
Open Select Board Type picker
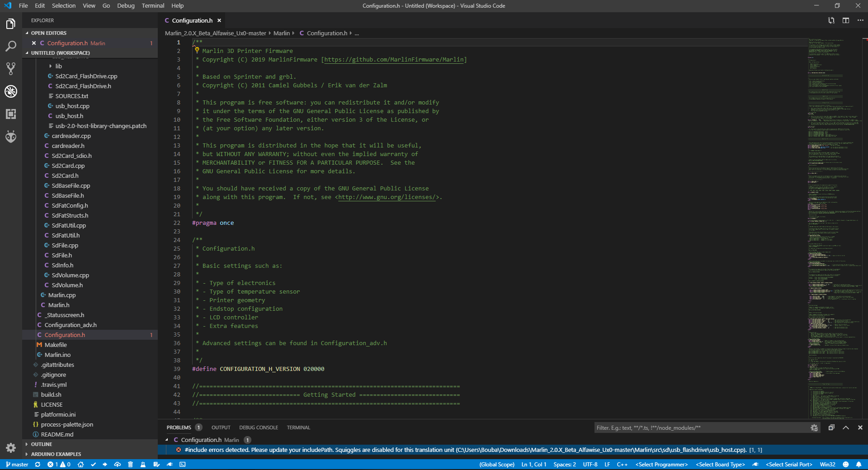click(x=720, y=465)
